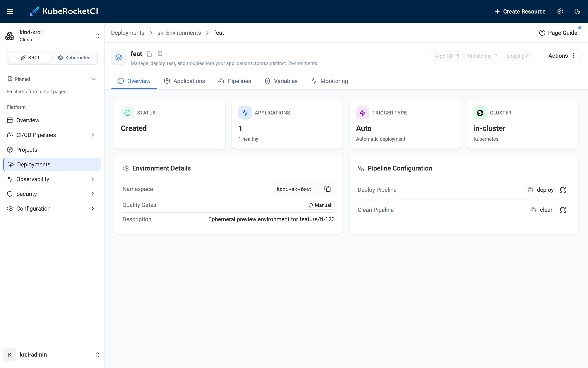The height and width of the screenshot is (368, 588).
Task: Open the kind-krci cluster switcher
Action: click(52, 36)
